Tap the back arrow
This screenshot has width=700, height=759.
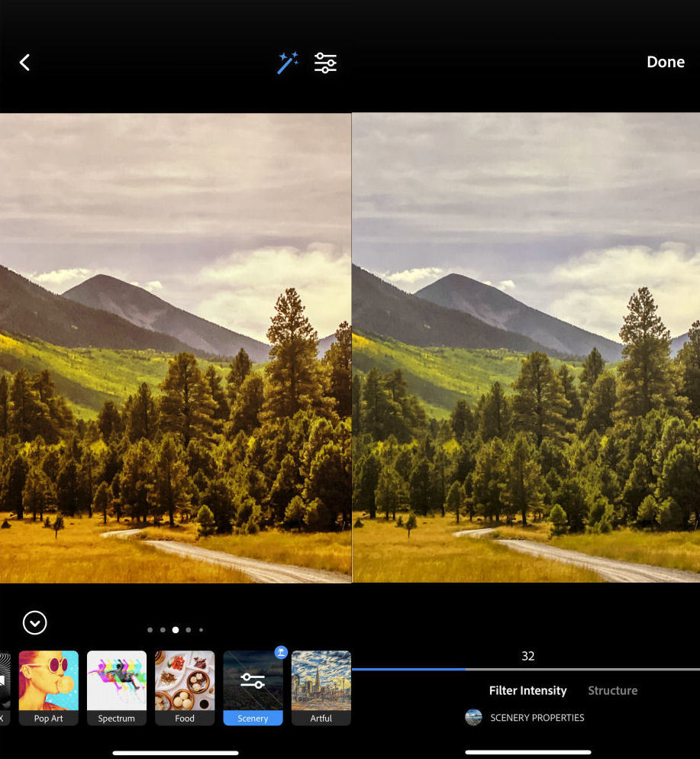pyautogui.click(x=24, y=63)
